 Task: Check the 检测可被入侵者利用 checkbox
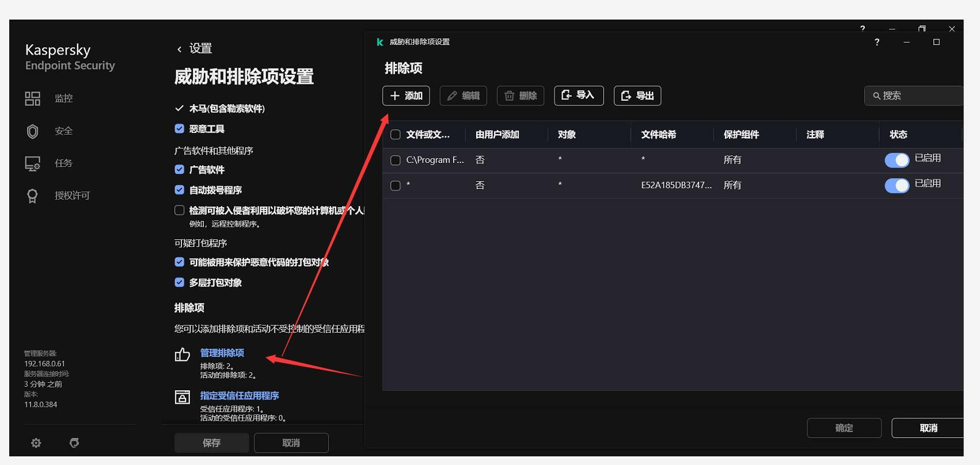[180, 210]
